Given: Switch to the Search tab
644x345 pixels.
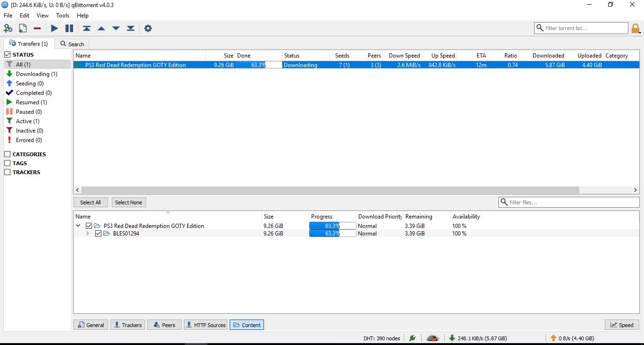Looking at the screenshot, I should tap(72, 44).
